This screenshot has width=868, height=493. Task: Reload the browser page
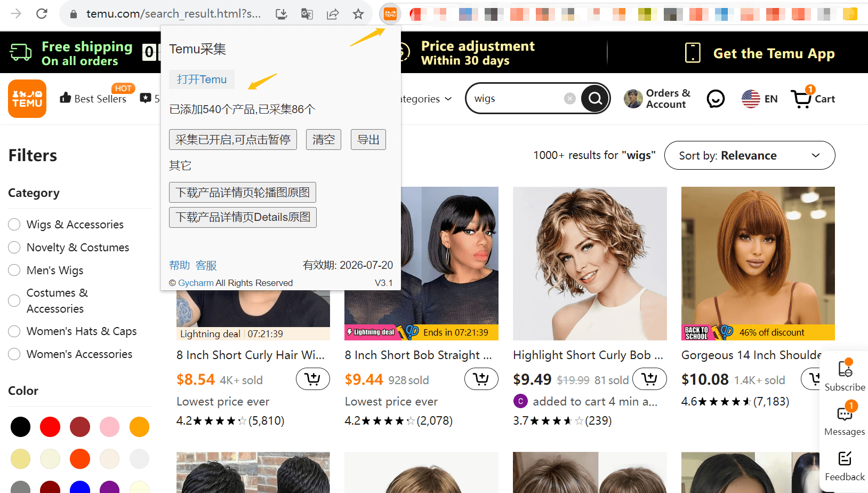pyautogui.click(x=42, y=14)
